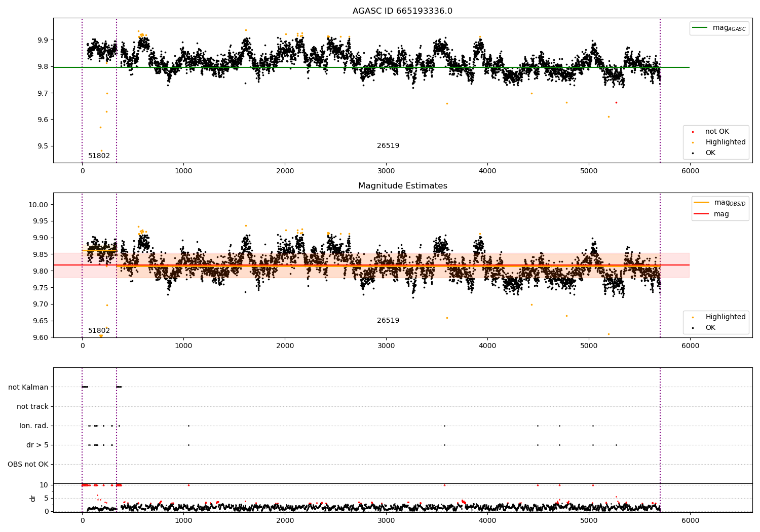Screen dimensions: 760x532
Task: Click 'Highlighted' in the top plot legend
Action: 725,142
